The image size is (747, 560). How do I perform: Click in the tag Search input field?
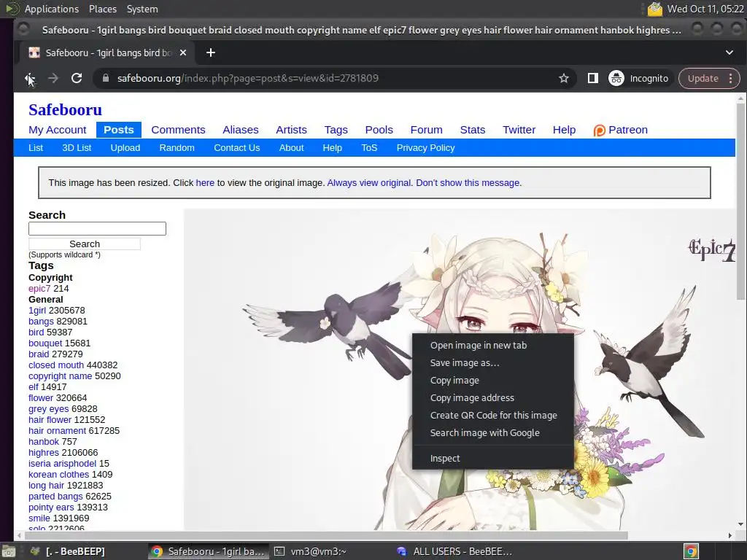[x=97, y=228]
